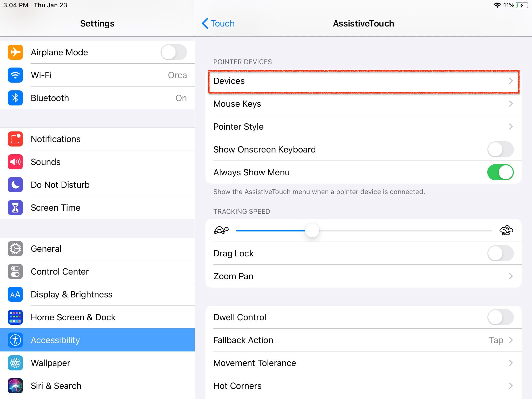Enable Dwell Control
532x399 pixels.
tap(500, 317)
